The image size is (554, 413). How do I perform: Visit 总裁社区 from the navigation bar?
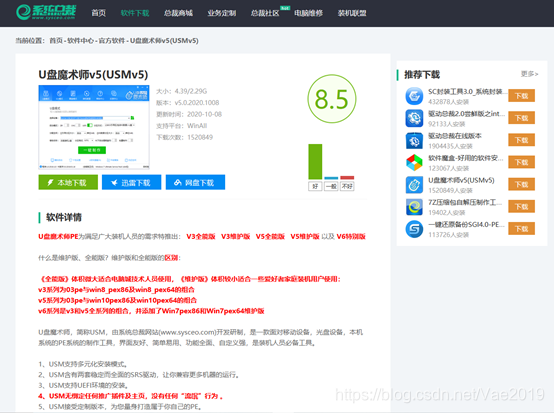[x=265, y=13]
